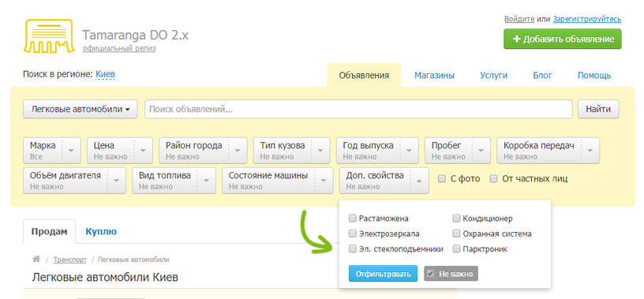
Task: Open the Магазины tab
Action: coord(434,76)
